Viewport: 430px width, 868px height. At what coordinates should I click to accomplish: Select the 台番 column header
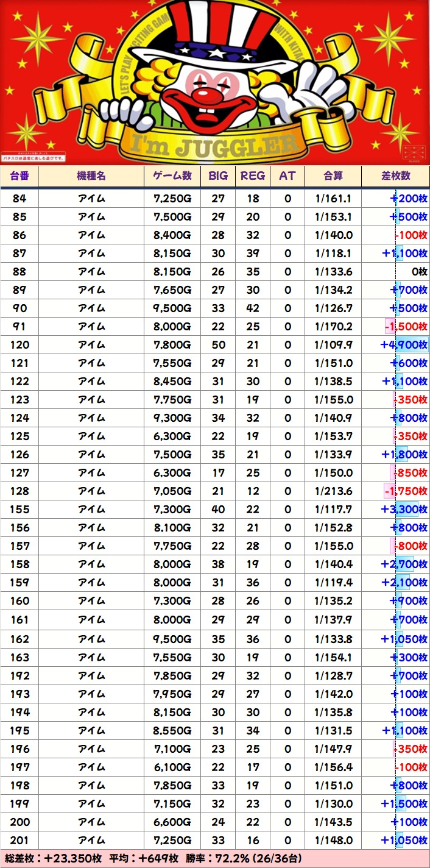19,176
